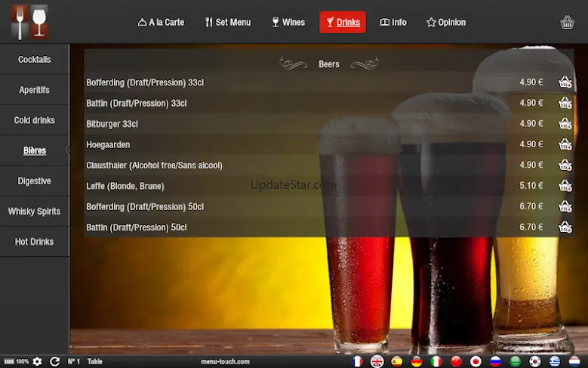Viewport: 588px width, 368px height.
Task: Go to the Set Menu tab
Action: pos(228,22)
